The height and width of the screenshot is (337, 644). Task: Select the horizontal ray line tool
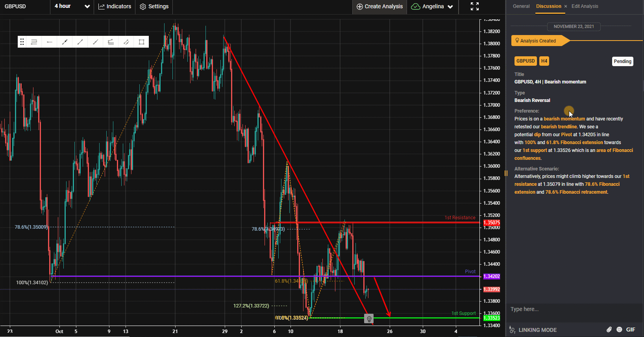coord(50,42)
